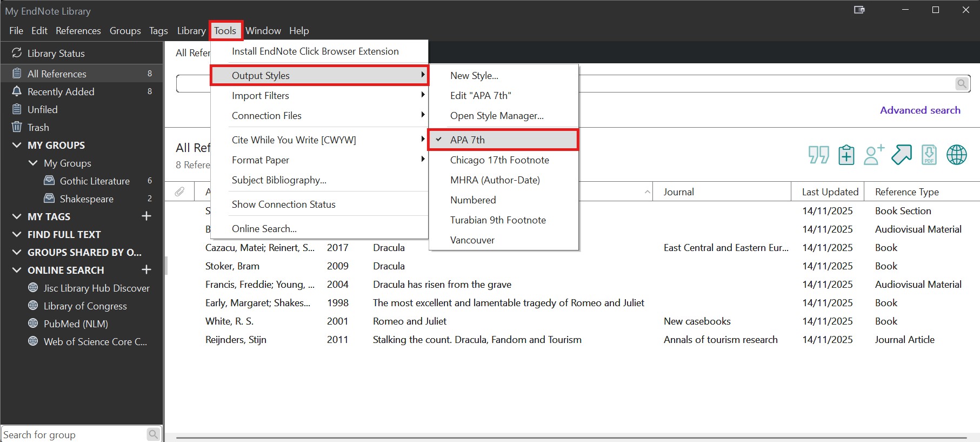Click the horizontal scrollbar at the bottom
Image resolution: width=980 pixels, height=442 pixels.
[x=571, y=438]
